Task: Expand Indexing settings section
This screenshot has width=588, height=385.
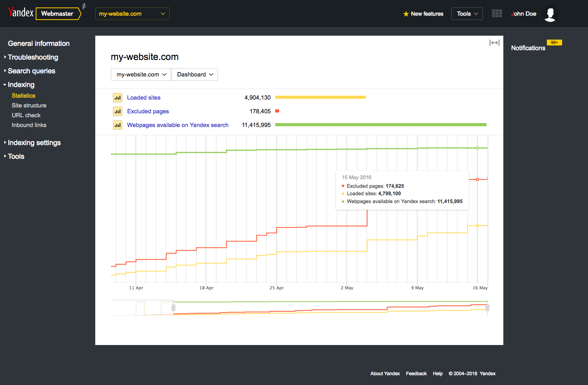Action: (x=34, y=143)
